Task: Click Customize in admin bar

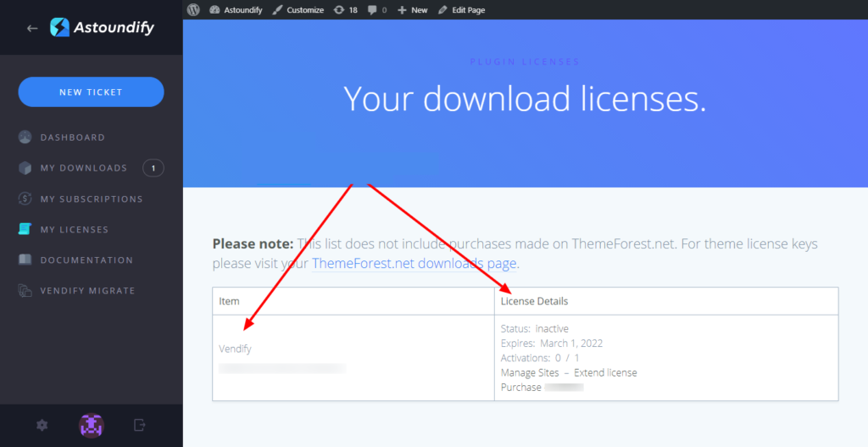Action: tap(305, 10)
